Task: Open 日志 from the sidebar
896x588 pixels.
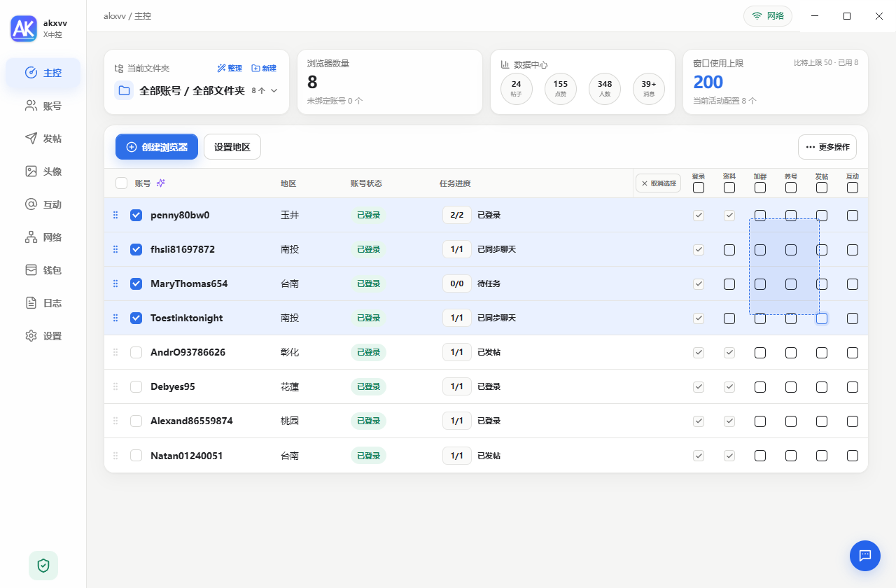Action: point(43,303)
